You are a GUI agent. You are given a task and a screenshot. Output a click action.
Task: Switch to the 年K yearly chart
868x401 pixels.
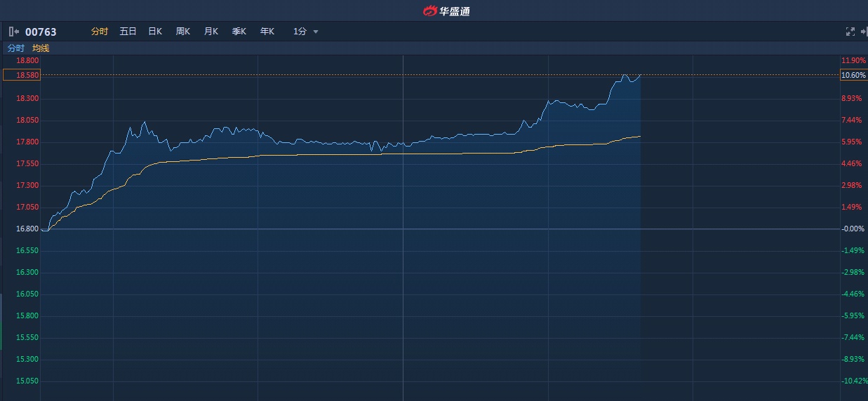click(x=267, y=32)
